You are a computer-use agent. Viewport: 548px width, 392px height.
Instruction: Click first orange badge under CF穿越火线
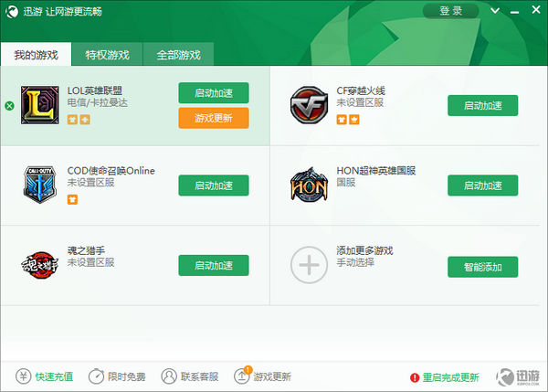(x=342, y=120)
